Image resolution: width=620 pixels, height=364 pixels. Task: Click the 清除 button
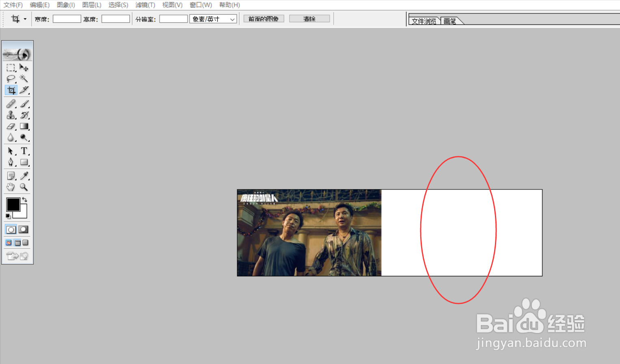coord(309,19)
